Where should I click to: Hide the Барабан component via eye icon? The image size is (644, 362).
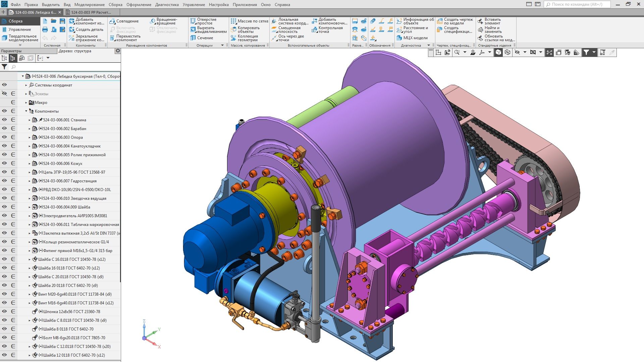tap(4, 129)
